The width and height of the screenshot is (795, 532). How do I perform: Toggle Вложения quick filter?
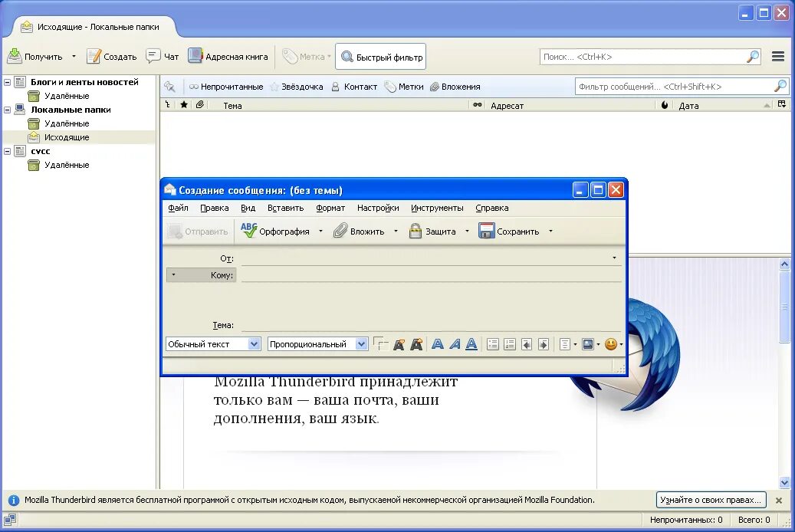tap(455, 87)
